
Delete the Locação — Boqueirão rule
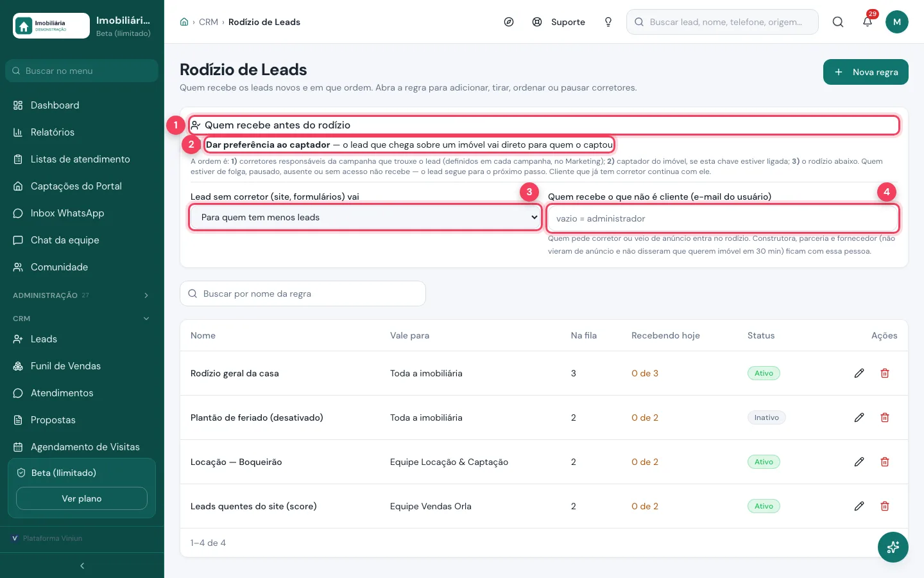[x=885, y=462]
